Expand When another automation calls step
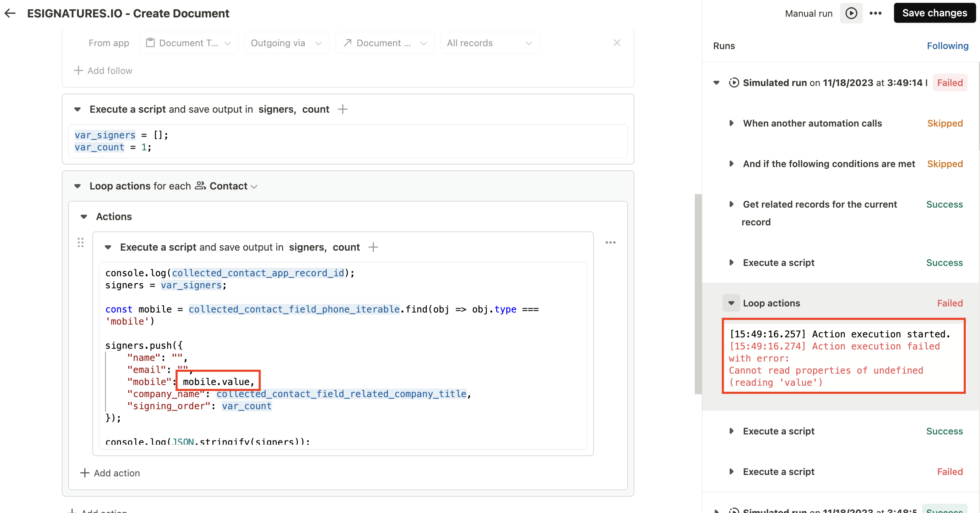The height and width of the screenshot is (513, 980). [731, 123]
